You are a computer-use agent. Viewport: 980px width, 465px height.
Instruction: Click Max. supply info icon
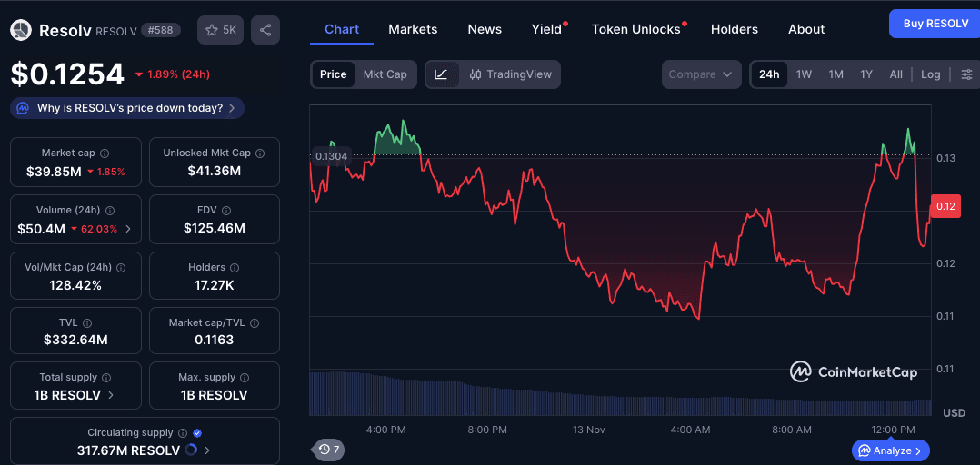coord(245,378)
